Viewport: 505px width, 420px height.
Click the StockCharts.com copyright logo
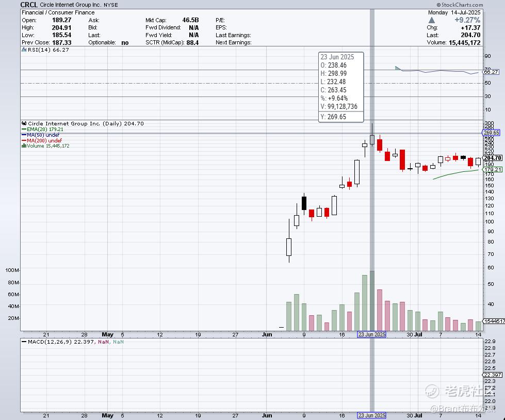460,5
